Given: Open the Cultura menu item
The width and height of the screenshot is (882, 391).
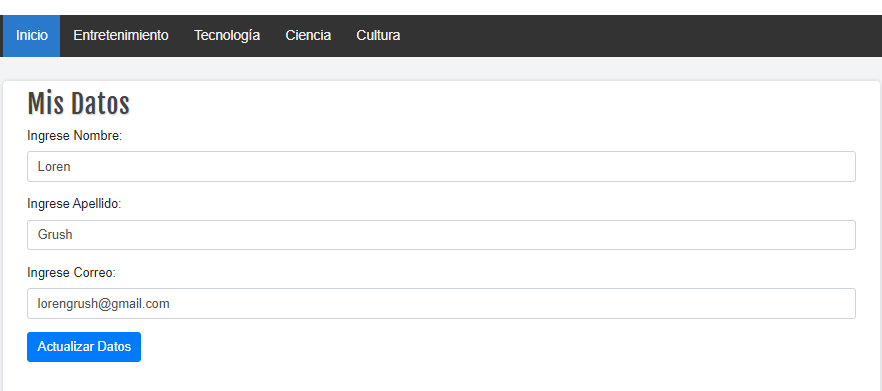Looking at the screenshot, I should [378, 35].
